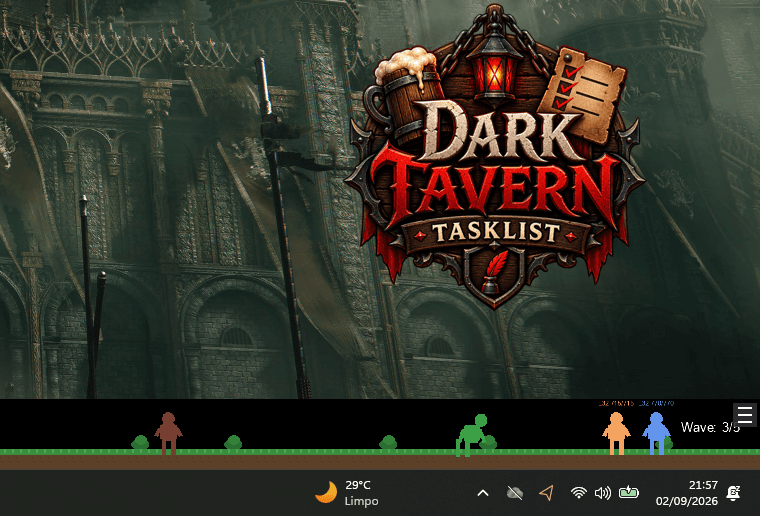Open the charging battery icon

pos(629,493)
